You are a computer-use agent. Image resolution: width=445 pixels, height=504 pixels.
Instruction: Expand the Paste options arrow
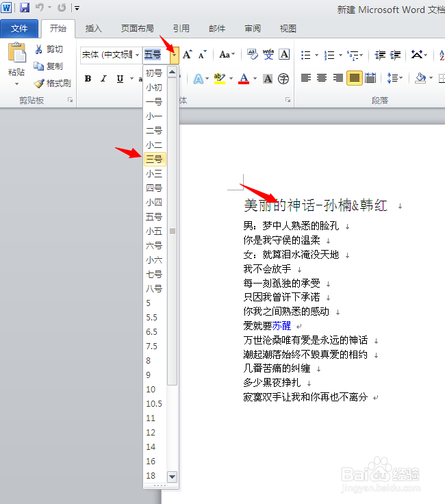pos(16,84)
